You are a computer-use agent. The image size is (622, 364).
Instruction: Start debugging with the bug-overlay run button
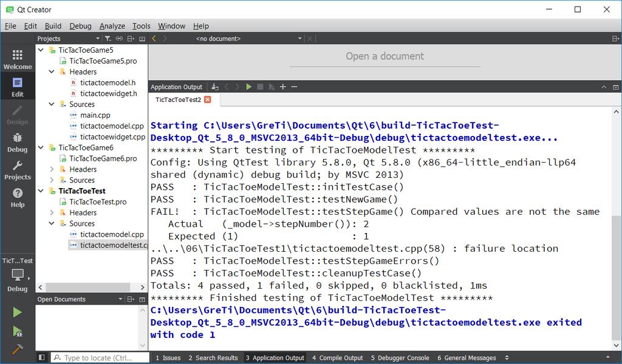point(17,331)
